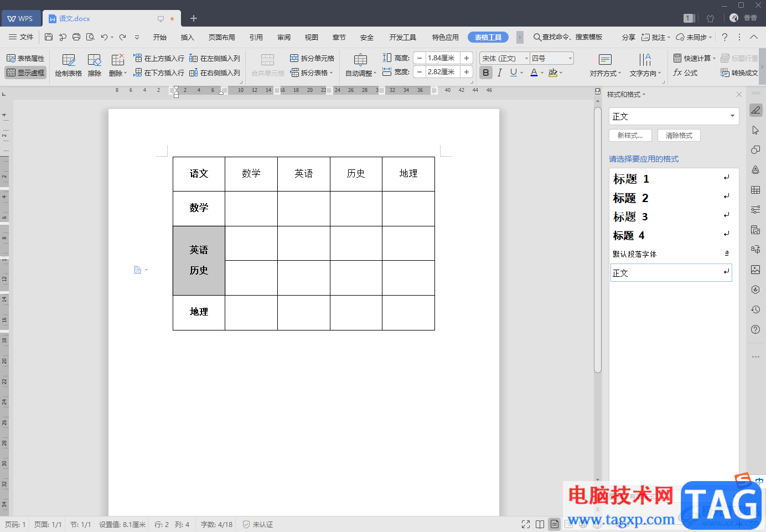Click the history clock icon in sidebar
The image size is (766, 532).
pos(755,309)
